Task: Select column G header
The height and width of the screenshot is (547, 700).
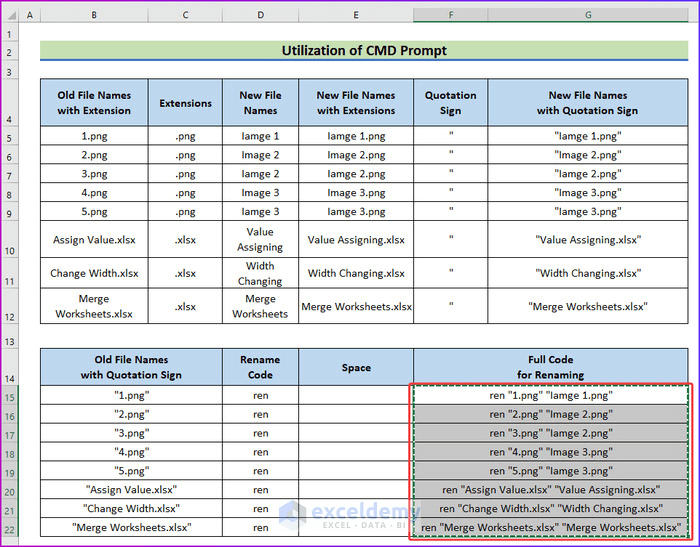Action: click(588, 15)
